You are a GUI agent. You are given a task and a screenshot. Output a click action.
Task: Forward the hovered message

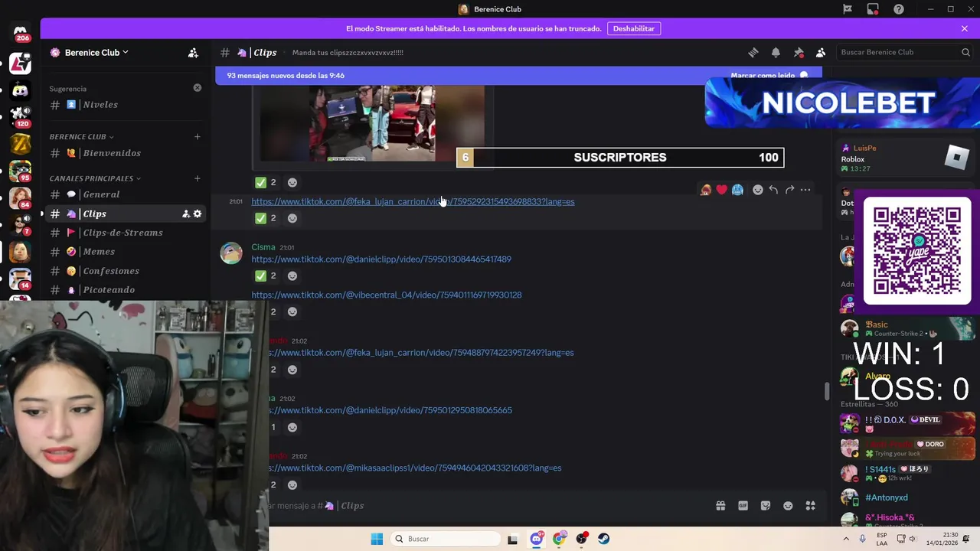(789, 190)
